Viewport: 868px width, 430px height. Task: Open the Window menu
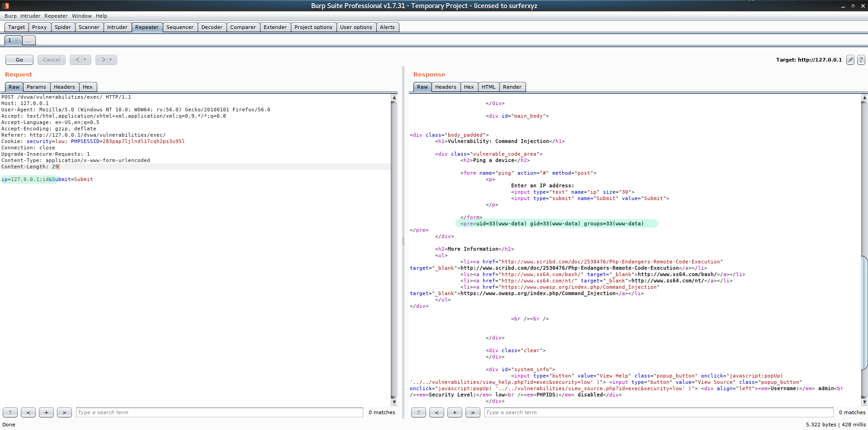tap(82, 16)
